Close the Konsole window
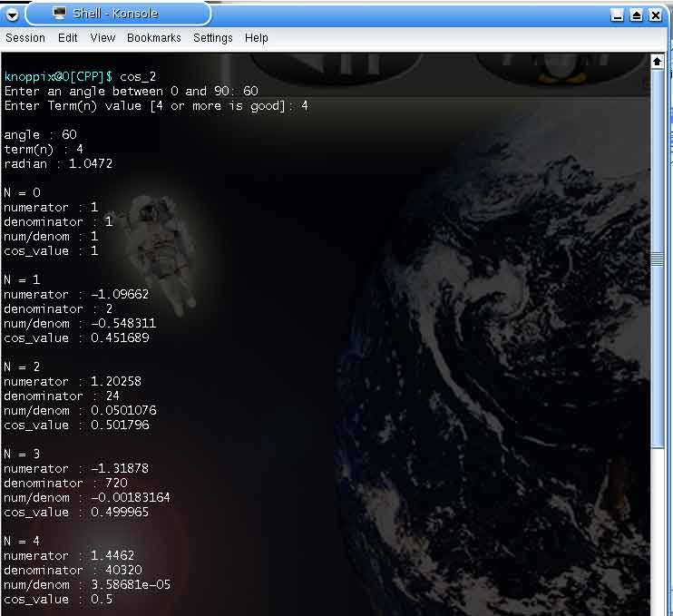The height and width of the screenshot is (616, 673). 655,15
